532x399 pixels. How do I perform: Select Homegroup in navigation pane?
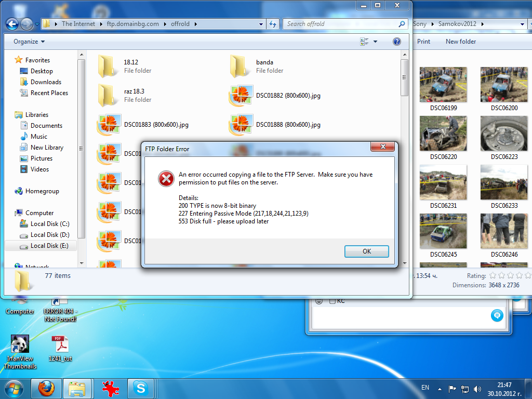[42, 191]
